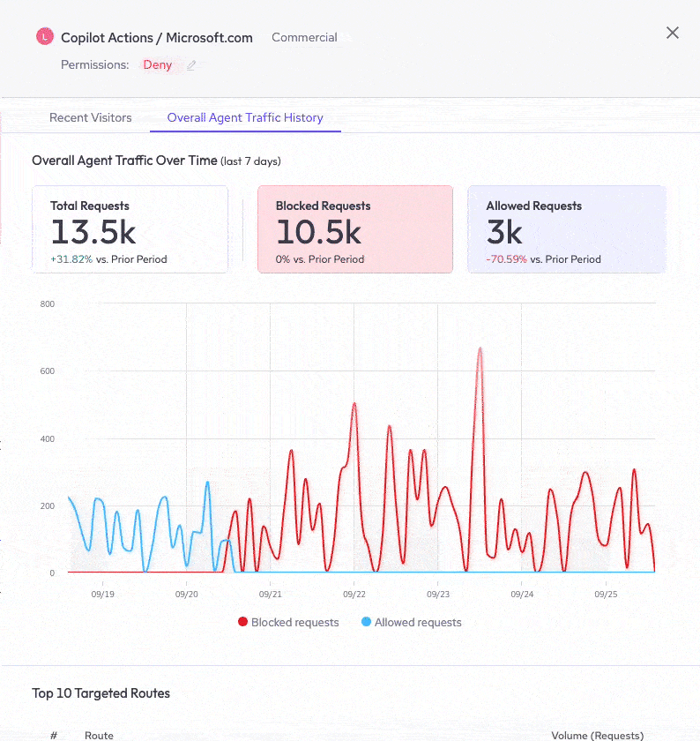Select the Overall Agent Traffic History tab
Image resolution: width=700 pixels, height=741 pixels.
pos(245,117)
